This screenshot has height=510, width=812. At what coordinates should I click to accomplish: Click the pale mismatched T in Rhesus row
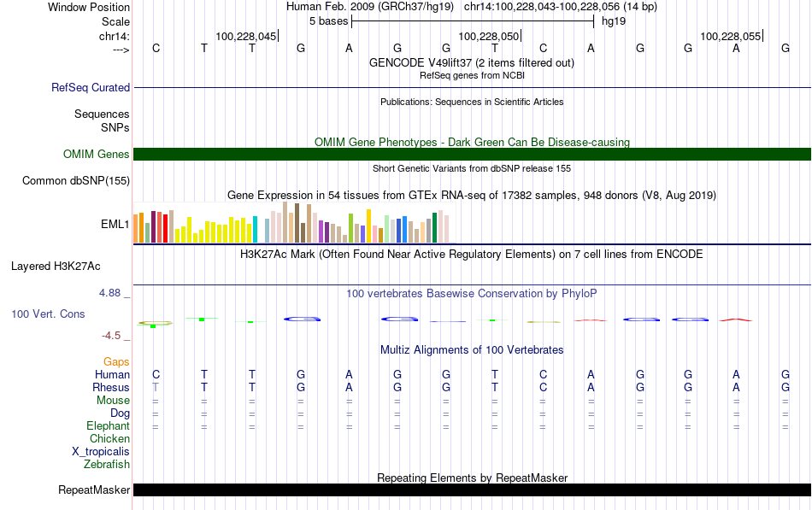[156, 387]
